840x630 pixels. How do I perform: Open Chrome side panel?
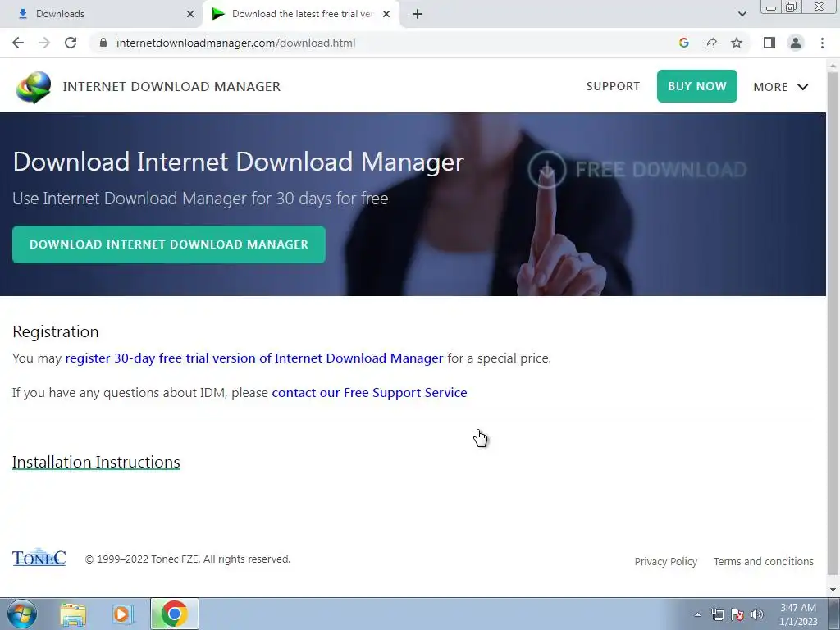tap(769, 43)
